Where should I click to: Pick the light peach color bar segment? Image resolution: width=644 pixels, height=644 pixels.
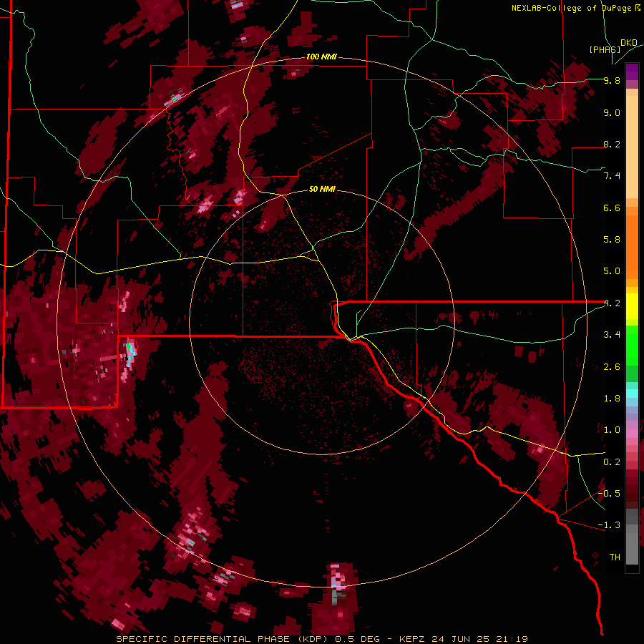pyautogui.click(x=632, y=148)
